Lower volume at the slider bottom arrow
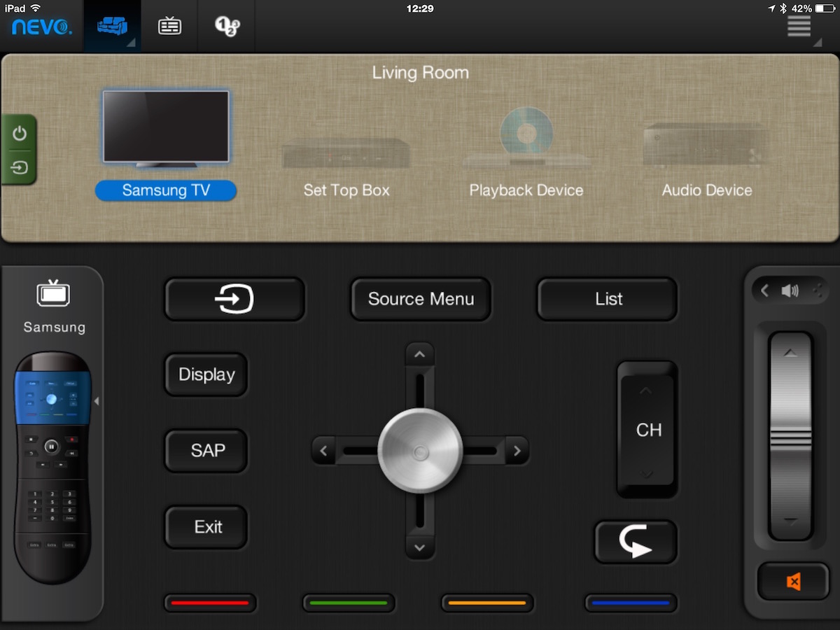Viewport: 840px width, 630px height. coord(790,521)
